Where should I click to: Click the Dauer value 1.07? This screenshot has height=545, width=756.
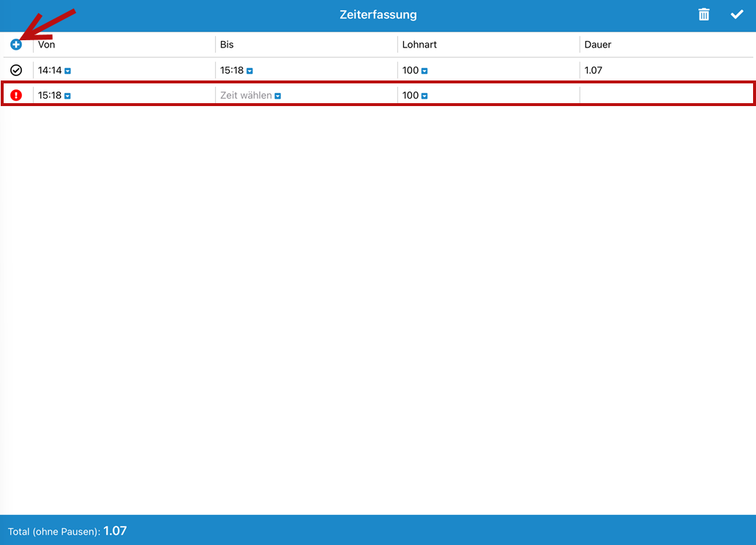coord(593,70)
